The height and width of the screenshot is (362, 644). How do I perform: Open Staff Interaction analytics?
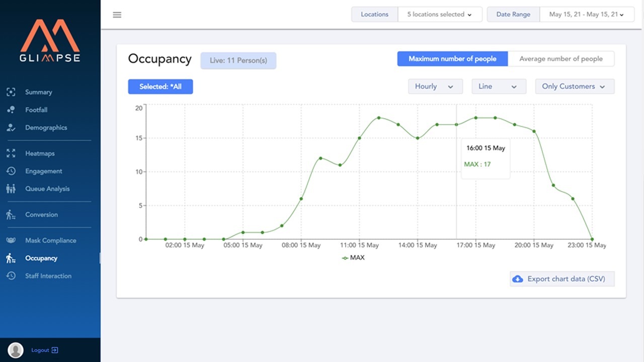point(48,276)
